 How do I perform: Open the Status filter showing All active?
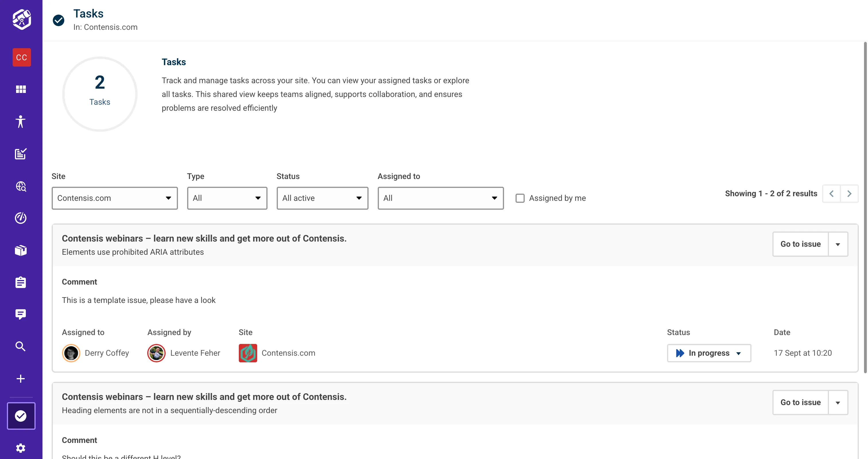[x=322, y=198]
